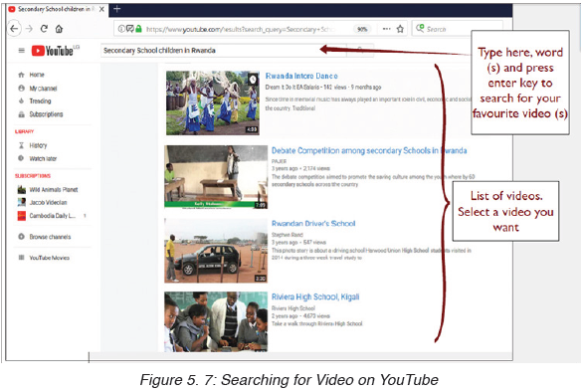Click the YouTube search magnifier button
The height and width of the screenshot is (392, 583).
(x=360, y=50)
